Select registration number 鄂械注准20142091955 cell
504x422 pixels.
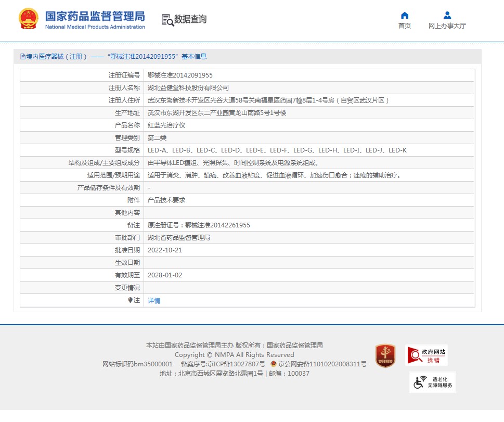click(x=180, y=75)
